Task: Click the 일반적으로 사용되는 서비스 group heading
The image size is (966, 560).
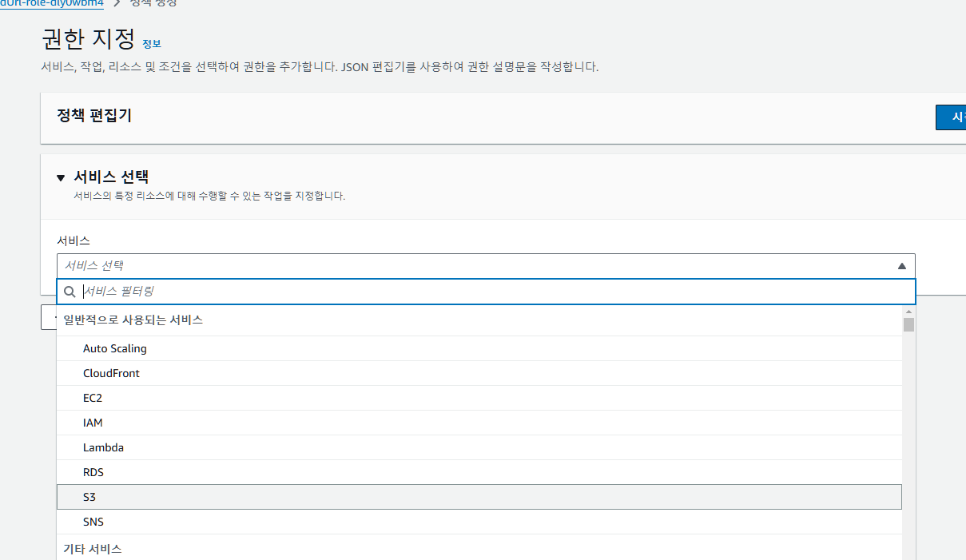Action: point(133,320)
